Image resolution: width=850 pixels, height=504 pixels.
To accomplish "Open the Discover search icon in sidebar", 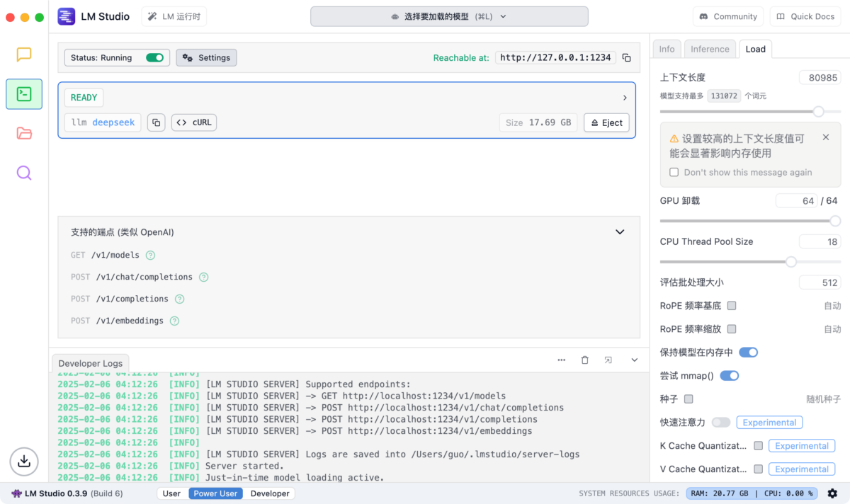I will [24, 173].
